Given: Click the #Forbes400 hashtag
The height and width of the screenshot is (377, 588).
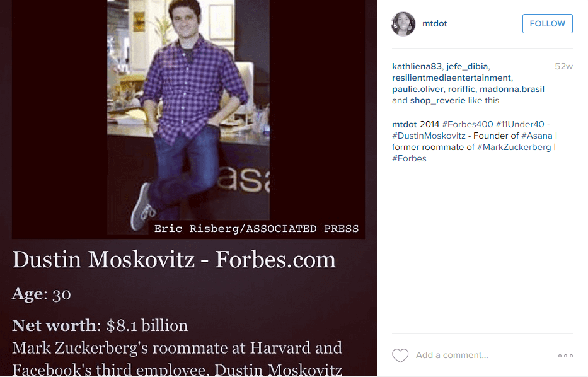Looking at the screenshot, I should (x=468, y=124).
